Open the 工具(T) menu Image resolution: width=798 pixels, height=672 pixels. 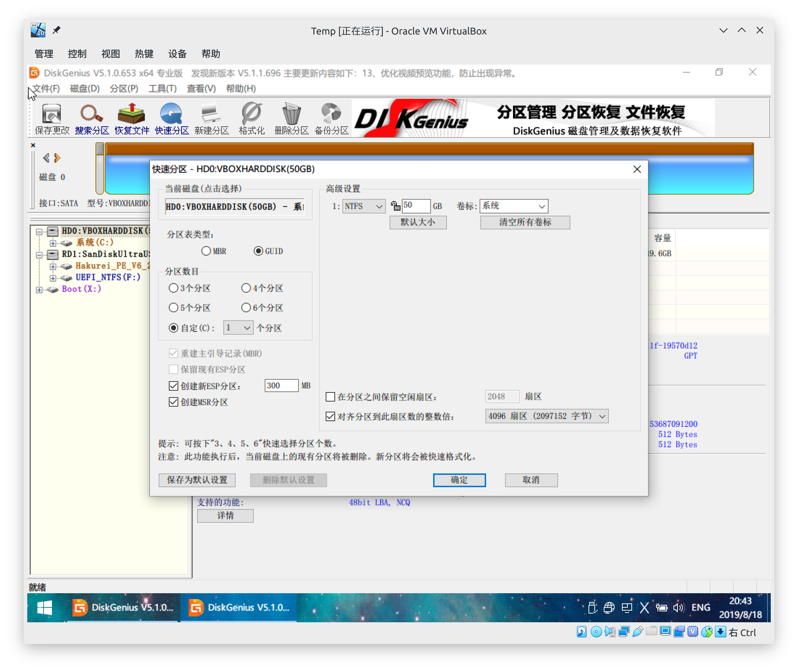click(x=163, y=88)
